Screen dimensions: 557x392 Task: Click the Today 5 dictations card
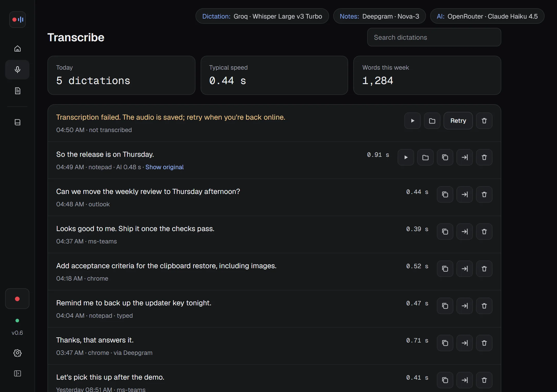pos(121,75)
